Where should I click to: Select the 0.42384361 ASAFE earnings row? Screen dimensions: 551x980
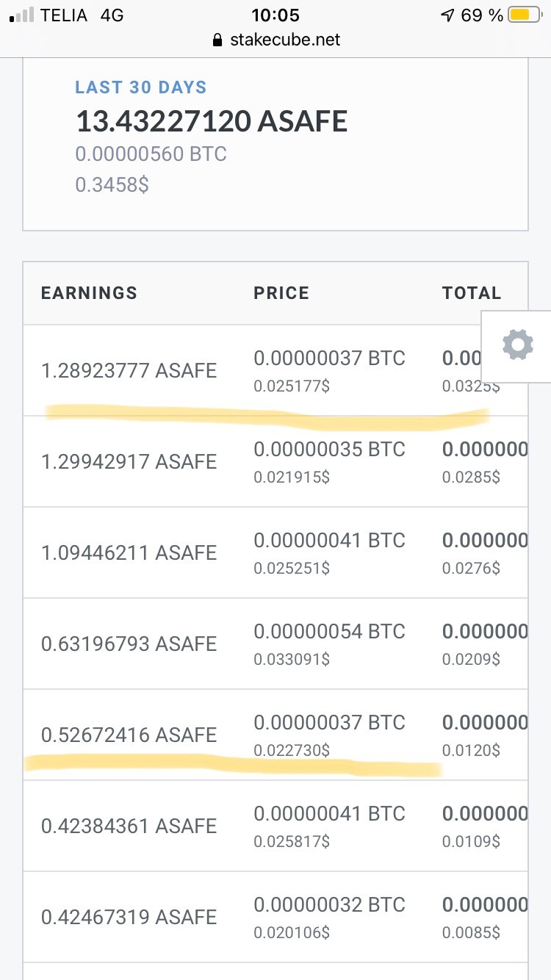[x=275, y=826]
